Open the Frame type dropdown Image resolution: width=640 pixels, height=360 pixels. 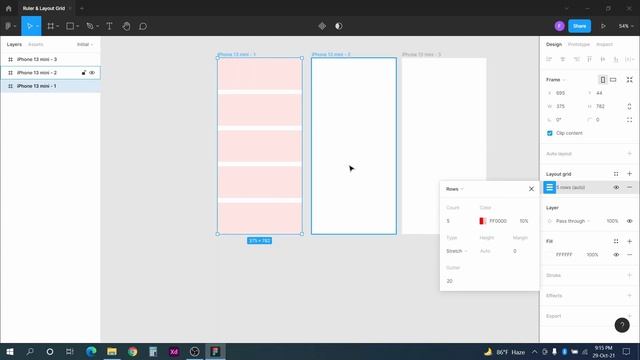coord(556,80)
